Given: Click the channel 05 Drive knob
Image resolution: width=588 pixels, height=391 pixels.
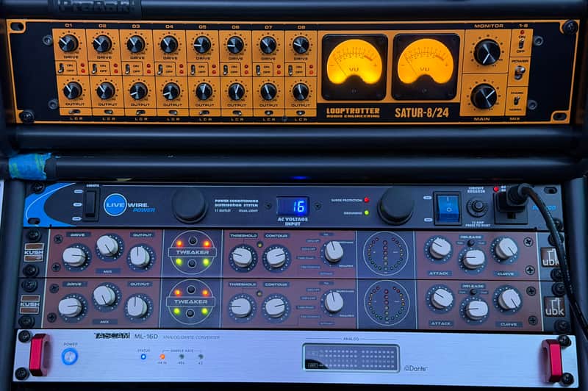Looking at the screenshot, I should click(x=202, y=45).
